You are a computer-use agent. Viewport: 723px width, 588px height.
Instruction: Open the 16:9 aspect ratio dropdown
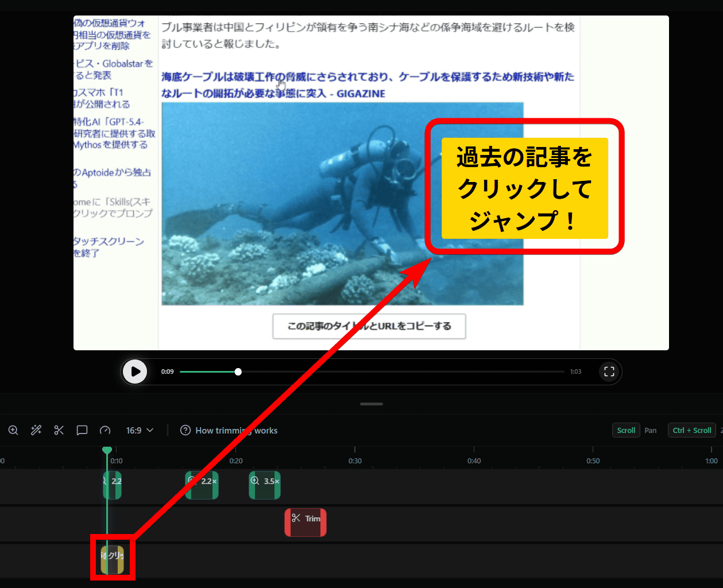point(140,430)
